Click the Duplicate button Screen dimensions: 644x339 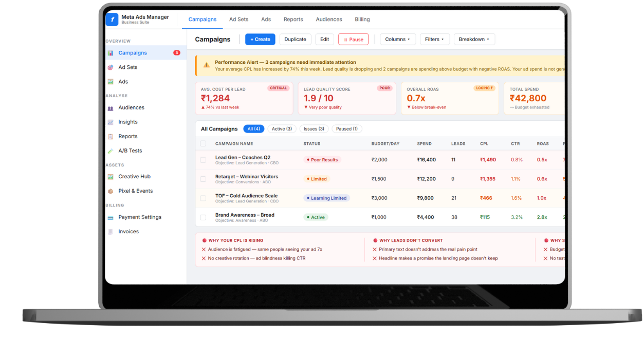[296, 40]
